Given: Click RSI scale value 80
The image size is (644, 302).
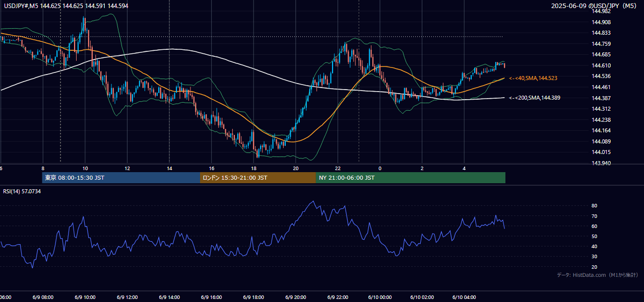Looking at the screenshot, I should (x=595, y=206).
